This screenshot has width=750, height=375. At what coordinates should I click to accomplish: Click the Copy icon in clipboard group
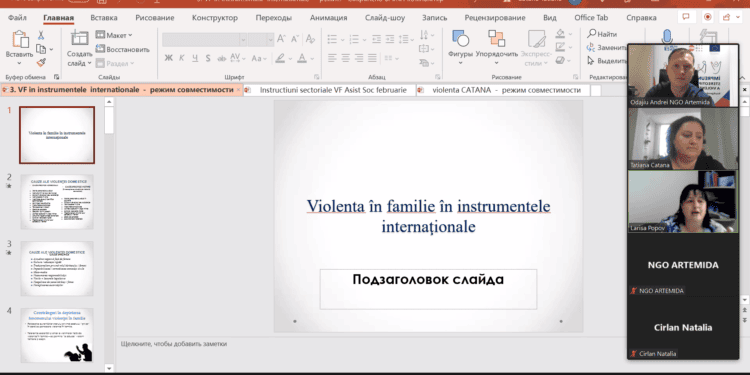click(41, 49)
